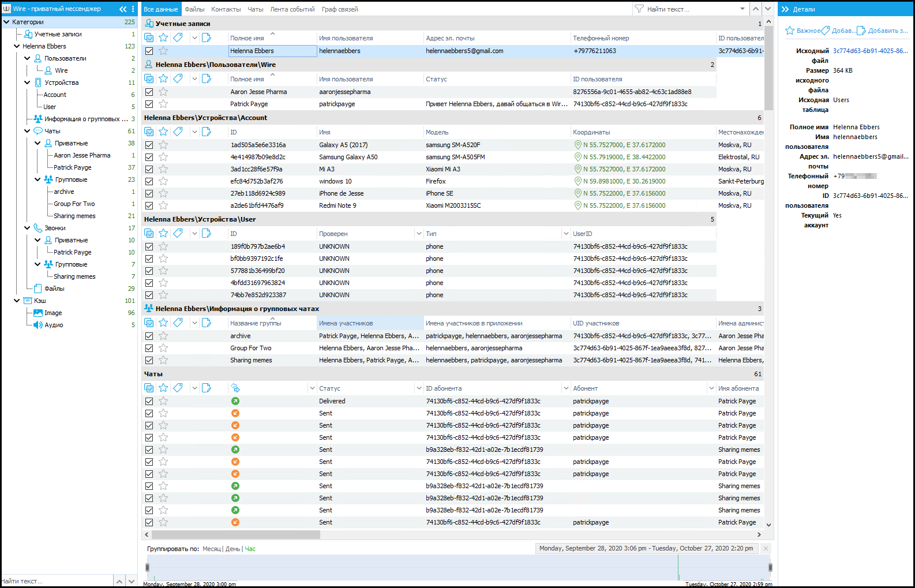
Task: Group the timeline by Месяц
Action: (212, 549)
